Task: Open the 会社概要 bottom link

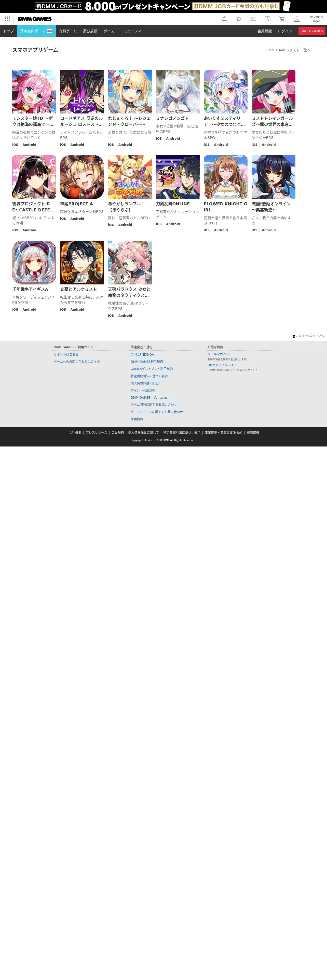Action: pyautogui.click(x=75, y=433)
